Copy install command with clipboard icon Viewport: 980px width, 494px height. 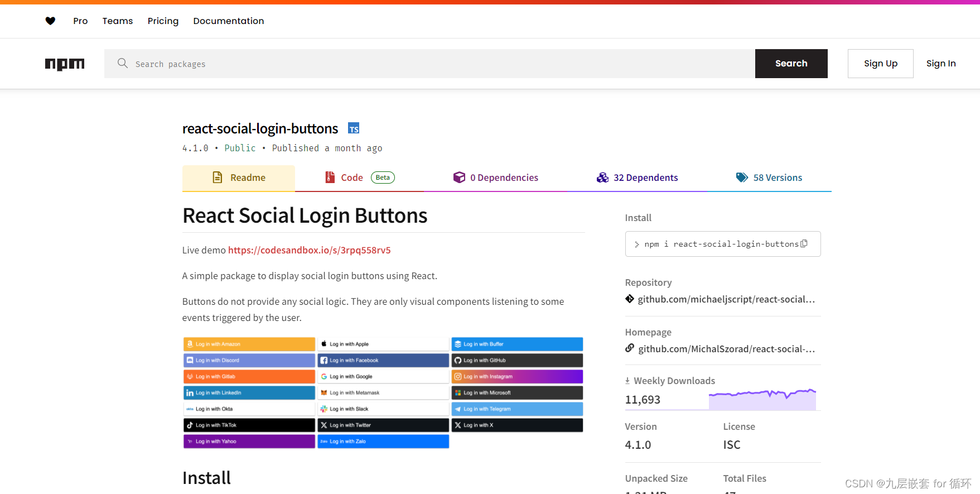[804, 243]
